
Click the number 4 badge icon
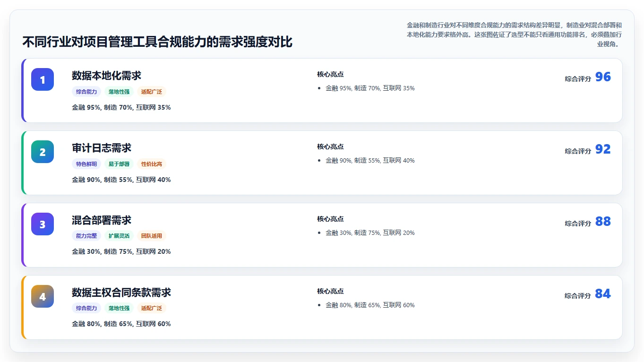pyautogui.click(x=43, y=296)
